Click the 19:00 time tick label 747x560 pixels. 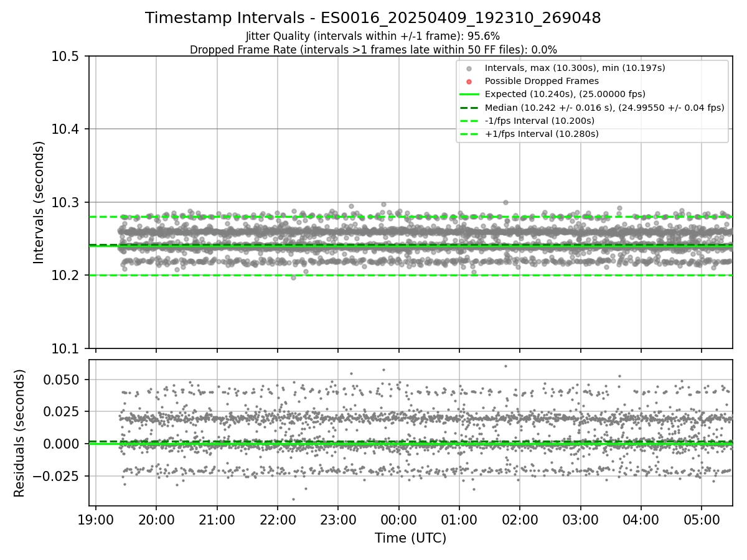(x=95, y=520)
